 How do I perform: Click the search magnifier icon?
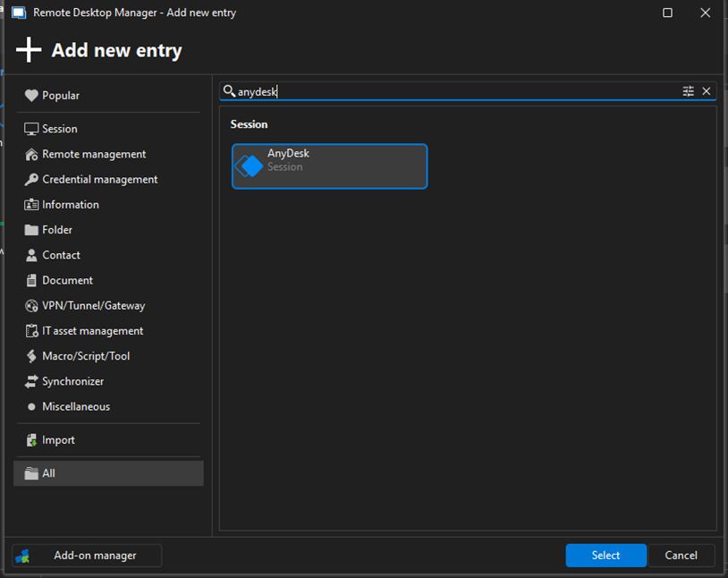click(x=229, y=91)
